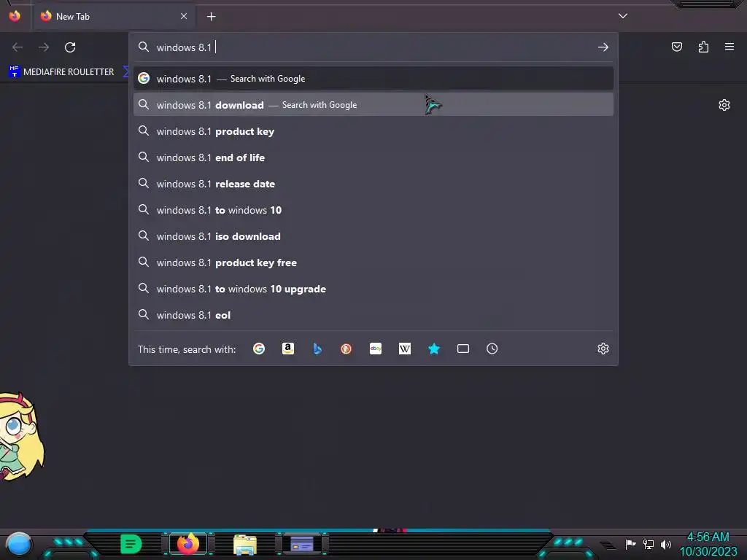The height and width of the screenshot is (560, 747).
Task: Search open tabs via tabs icon
Action: tap(463, 349)
